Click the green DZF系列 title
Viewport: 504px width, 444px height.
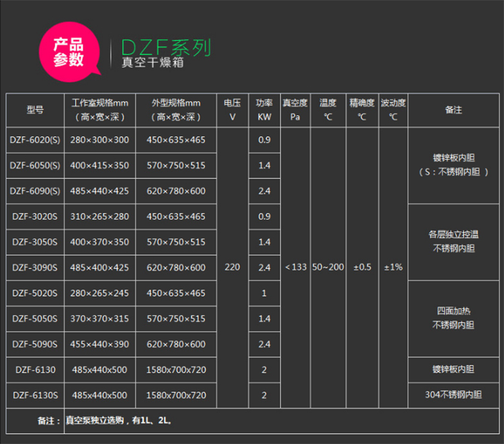point(166,48)
